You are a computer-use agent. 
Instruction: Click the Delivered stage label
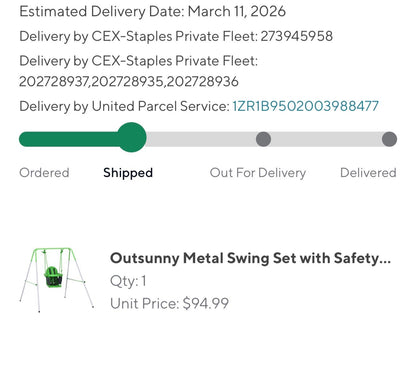pos(368,173)
